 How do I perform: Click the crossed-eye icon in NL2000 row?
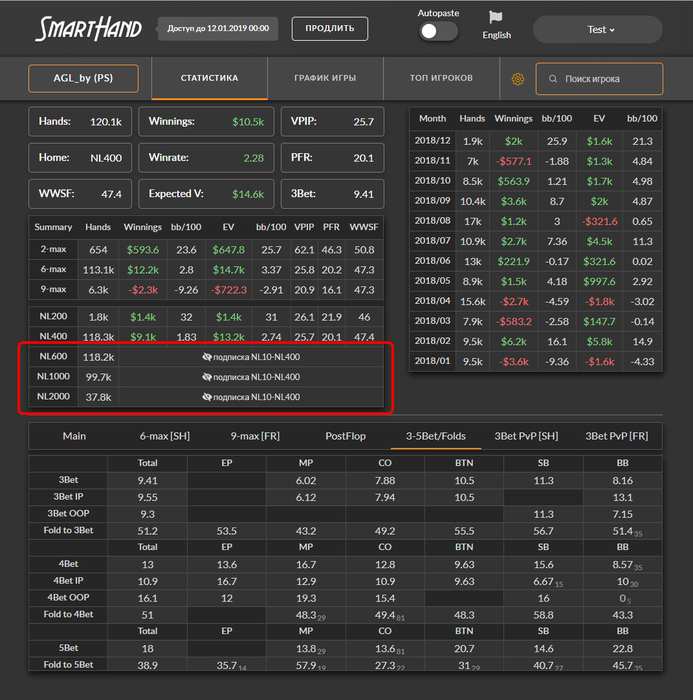(207, 397)
